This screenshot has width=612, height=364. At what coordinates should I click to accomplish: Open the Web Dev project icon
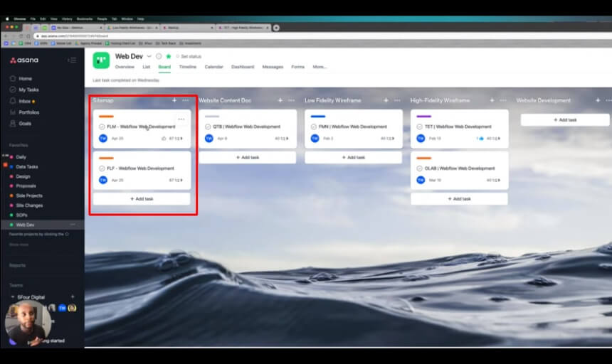[x=101, y=60]
